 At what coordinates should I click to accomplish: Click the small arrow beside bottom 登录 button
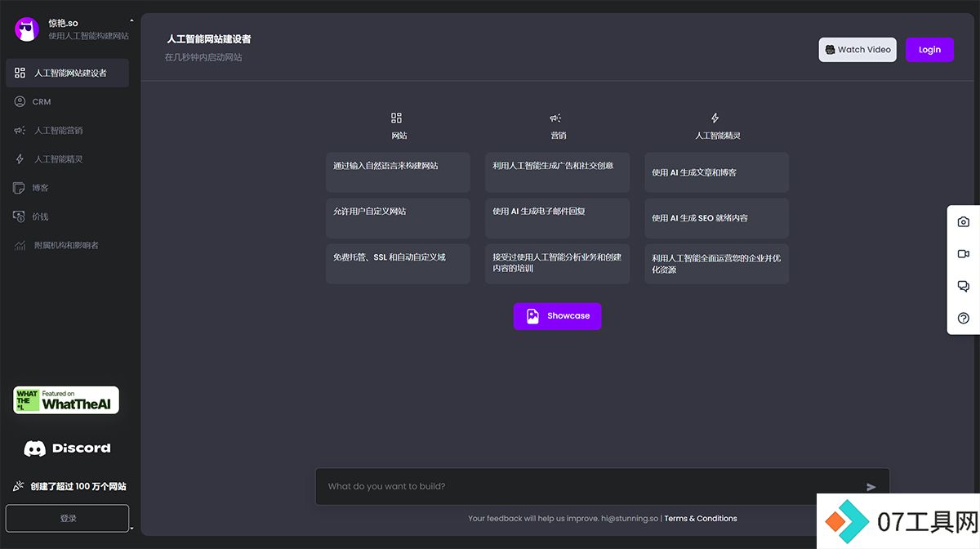click(x=131, y=529)
